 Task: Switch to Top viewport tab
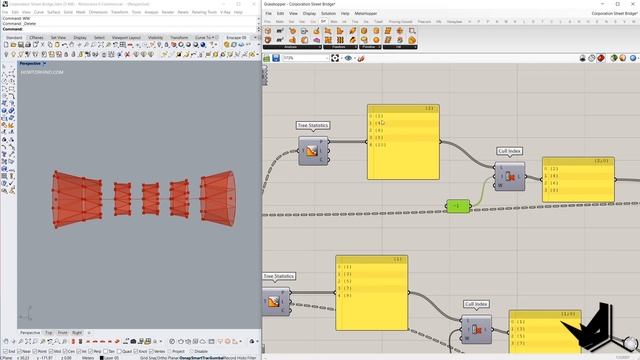(x=49, y=333)
